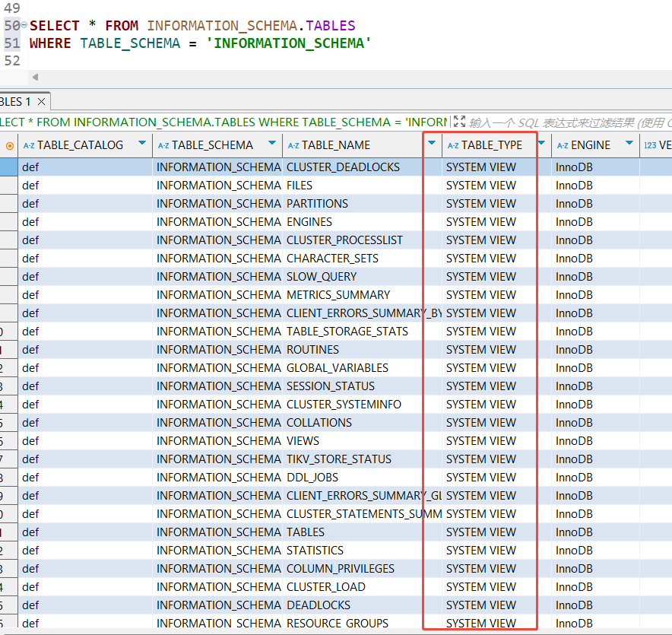672x635 pixels.
Task: Click the scroll-left arrow below the SQL editor
Action: click(x=35, y=77)
